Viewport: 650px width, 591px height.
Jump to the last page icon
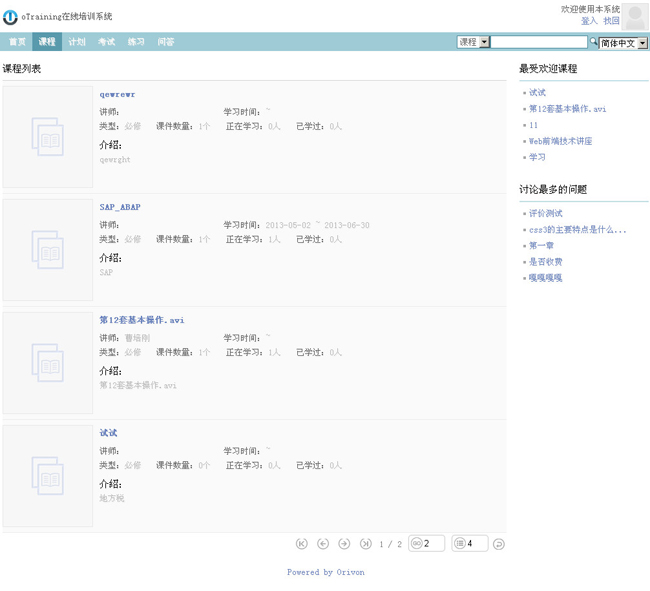(x=365, y=544)
